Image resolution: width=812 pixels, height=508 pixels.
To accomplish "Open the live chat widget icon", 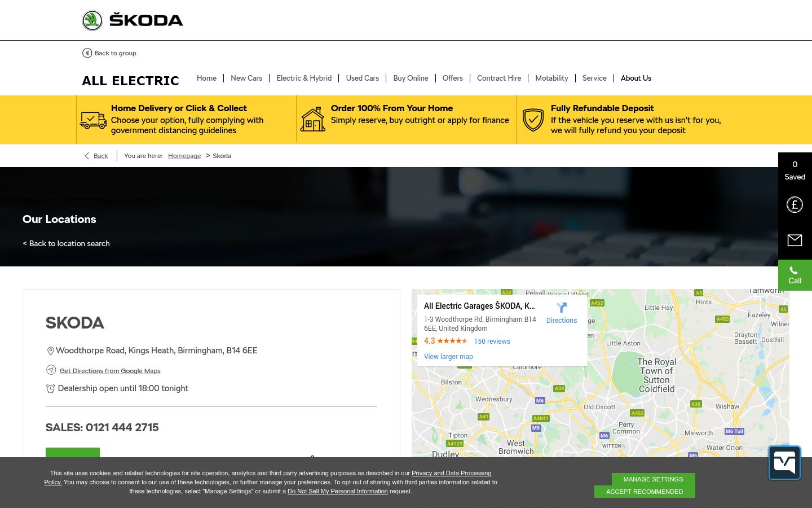I will [784, 463].
